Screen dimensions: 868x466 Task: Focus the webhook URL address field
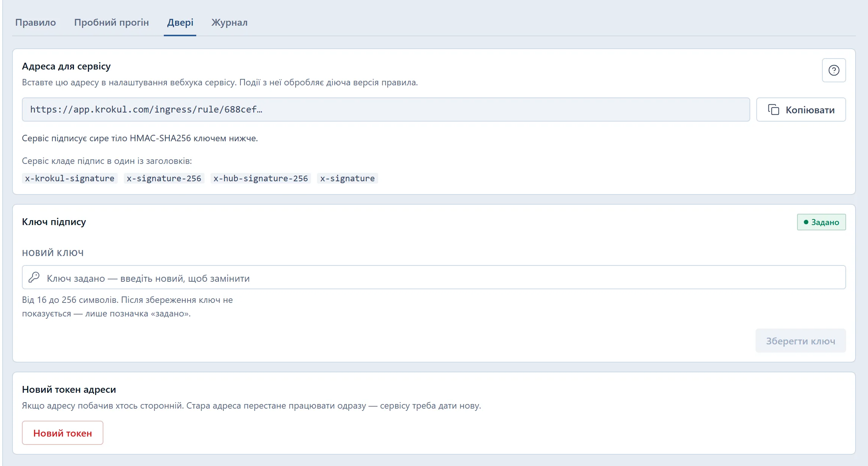(x=386, y=110)
